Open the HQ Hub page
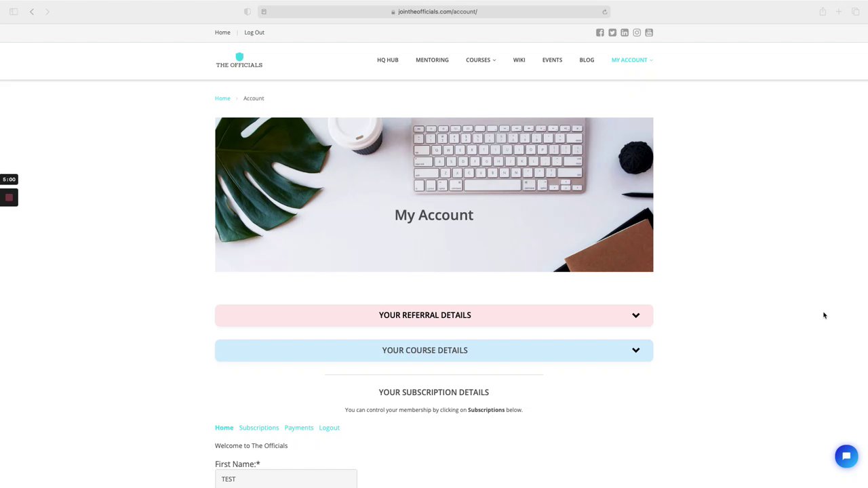Image resolution: width=868 pixels, height=488 pixels. (x=388, y=60)
